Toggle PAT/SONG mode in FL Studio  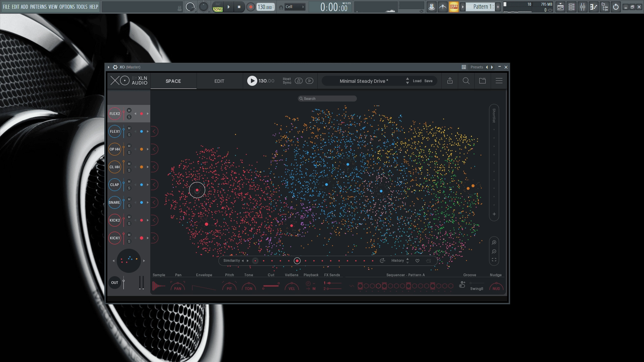(x=218, y=7)
